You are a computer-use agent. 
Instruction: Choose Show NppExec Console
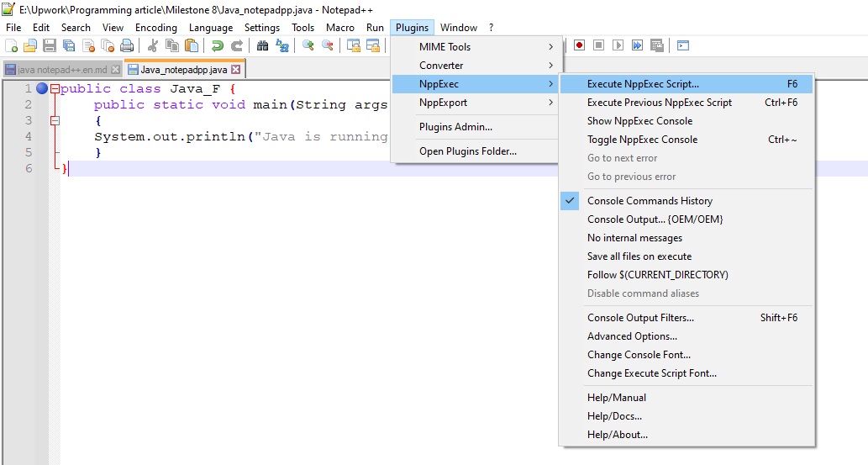[687, 121]
